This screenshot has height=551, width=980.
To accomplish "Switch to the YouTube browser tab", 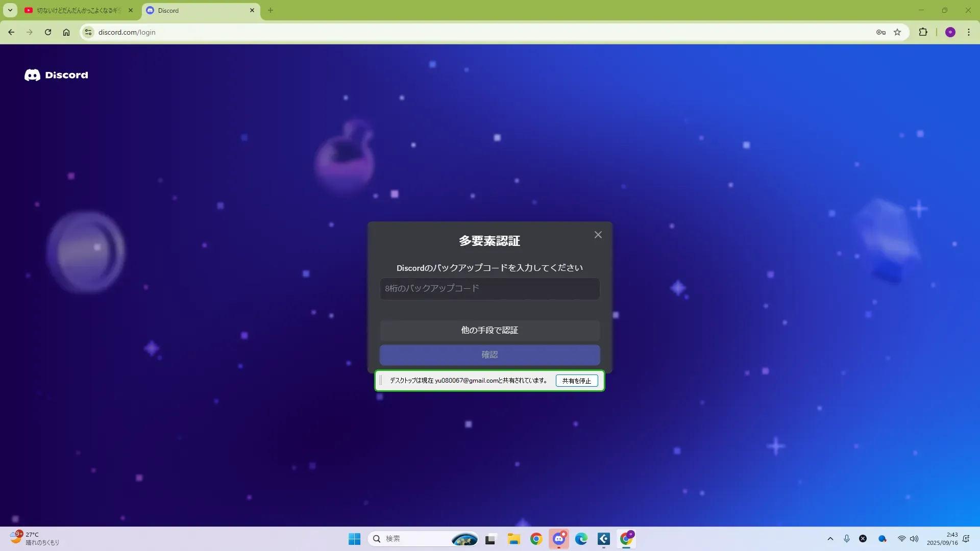I will 77,10.
